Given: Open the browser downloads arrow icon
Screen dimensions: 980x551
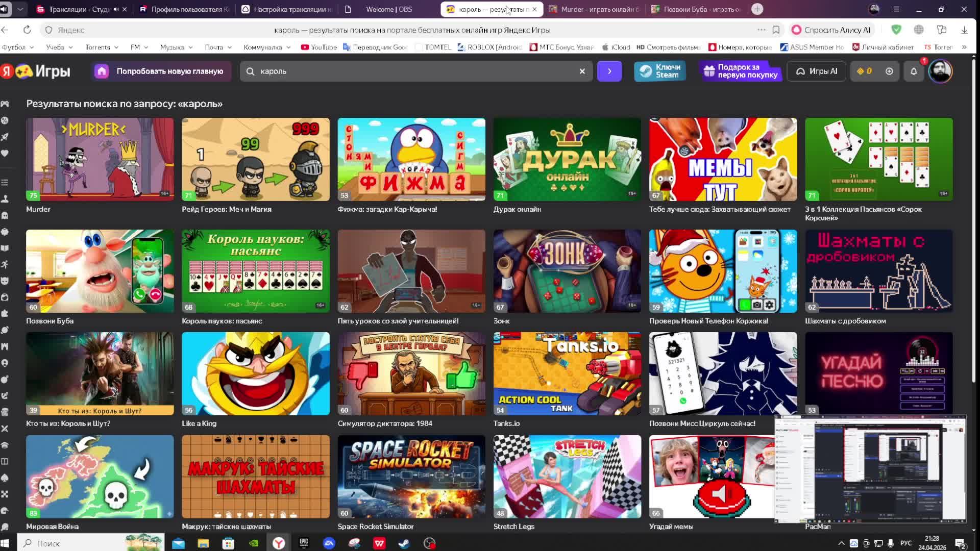Looking at the screenshot, I should pyautogui.click(x=964, y=30).
